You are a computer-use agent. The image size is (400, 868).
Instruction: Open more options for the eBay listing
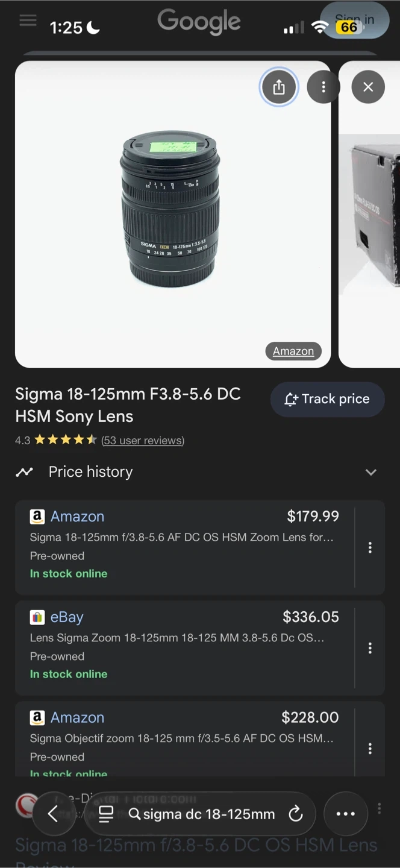(370, 648)
